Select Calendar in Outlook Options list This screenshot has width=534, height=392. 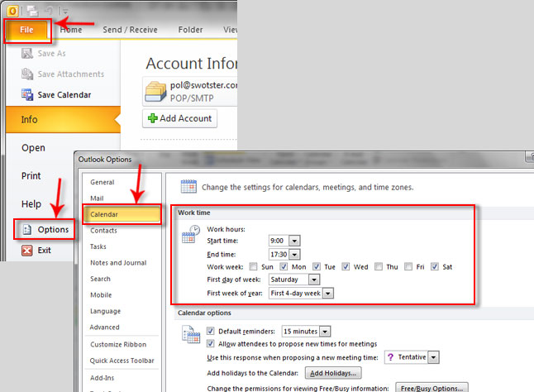pos(122,214)
